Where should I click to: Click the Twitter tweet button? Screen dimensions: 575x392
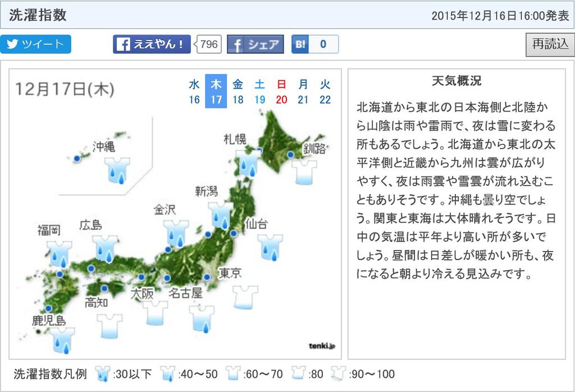click(36, 44)
